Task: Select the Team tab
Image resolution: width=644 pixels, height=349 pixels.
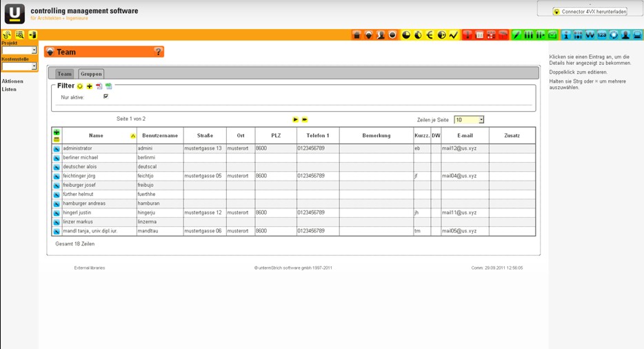Action: coord(65,74)
